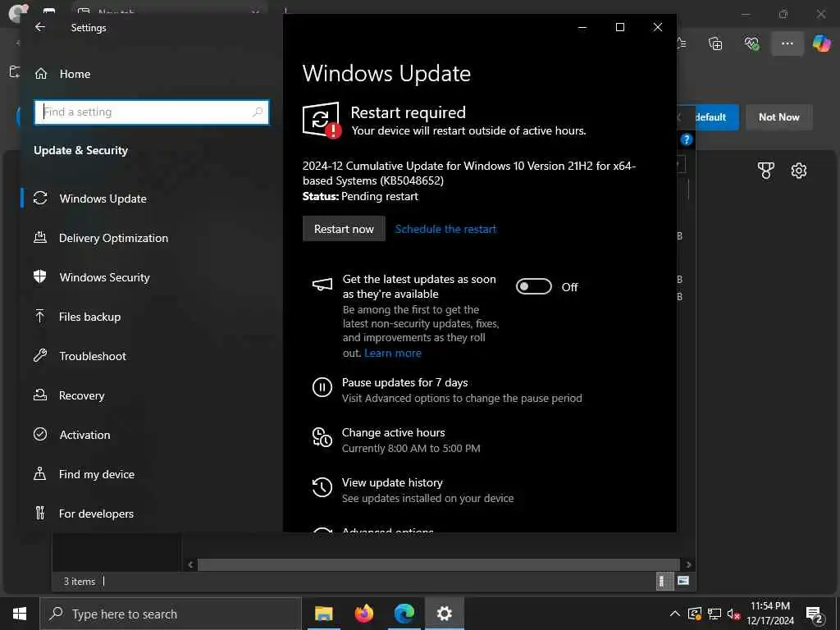Click the active hours clock icon
The width and height of the screenshot is (840, 630).
[322, 437]
